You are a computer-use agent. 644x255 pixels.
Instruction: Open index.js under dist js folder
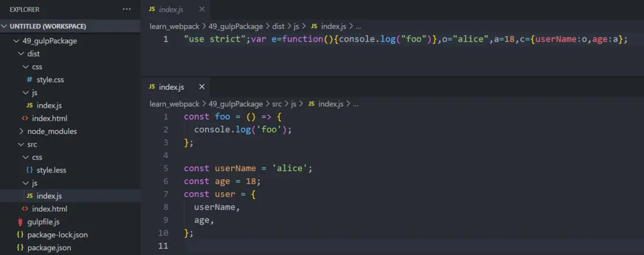(49, 106)
